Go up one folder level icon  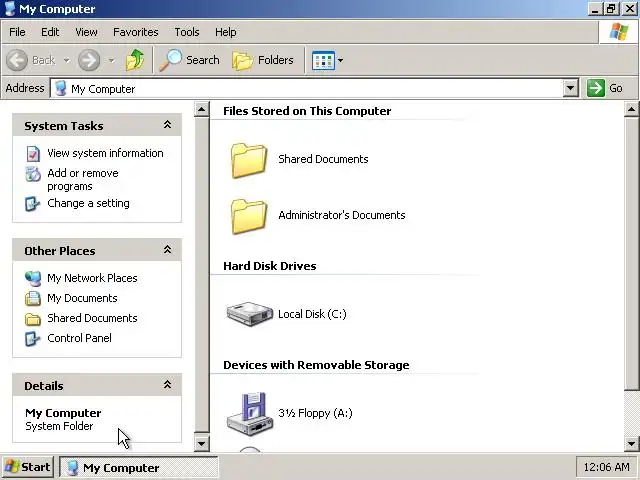click(x=135, y=60)
